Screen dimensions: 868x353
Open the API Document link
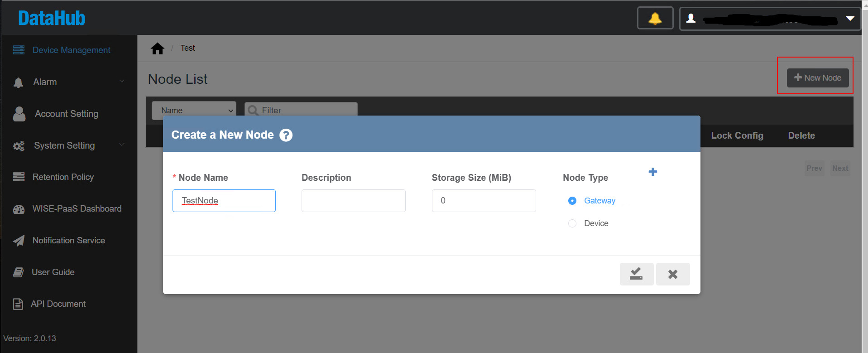pos(58,304)
